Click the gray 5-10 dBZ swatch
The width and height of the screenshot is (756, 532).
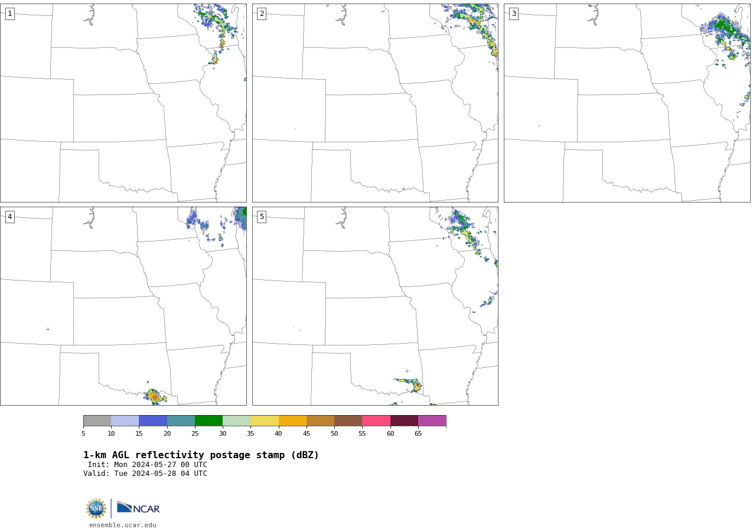click(x=97, y=421)
